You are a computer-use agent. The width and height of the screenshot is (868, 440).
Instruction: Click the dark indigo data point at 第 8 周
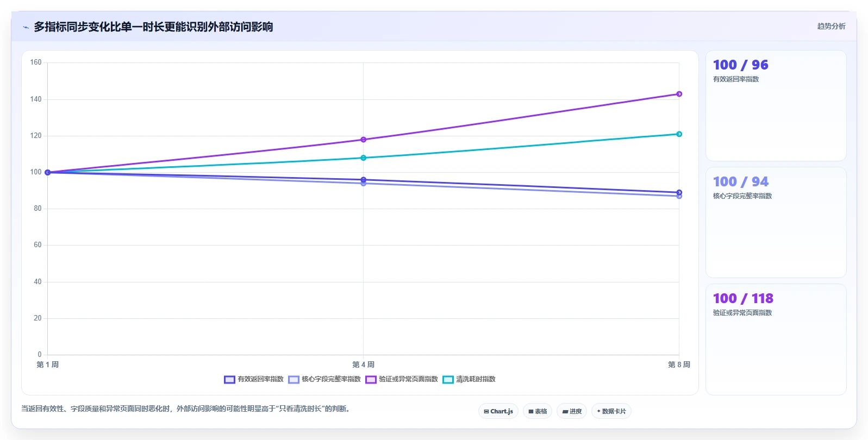[679, 192]
